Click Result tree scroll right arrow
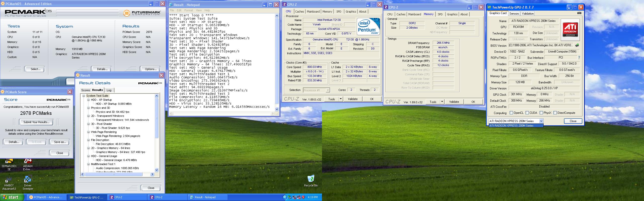This screenshot has height=201, width=644. (152, 174)
